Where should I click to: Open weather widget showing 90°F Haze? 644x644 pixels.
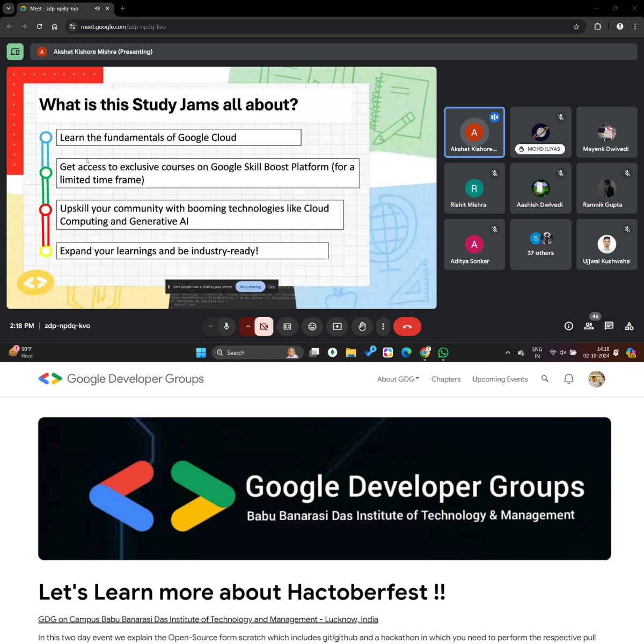21,353
